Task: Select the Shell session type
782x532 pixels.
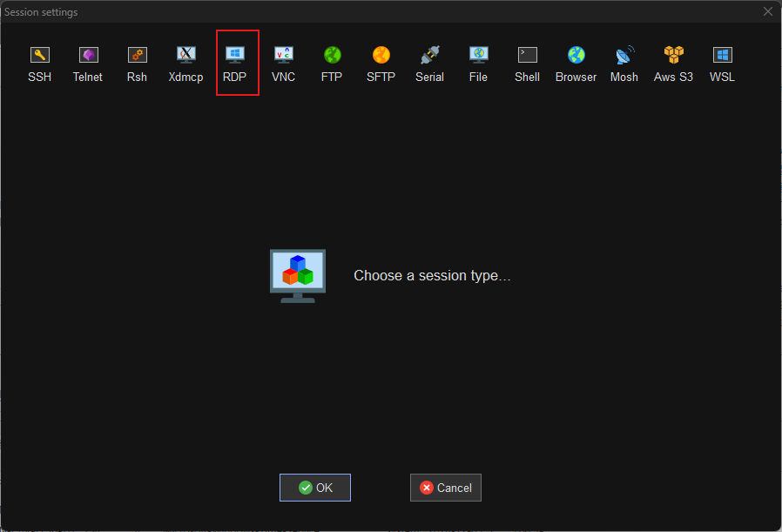Action: point(527,61)
